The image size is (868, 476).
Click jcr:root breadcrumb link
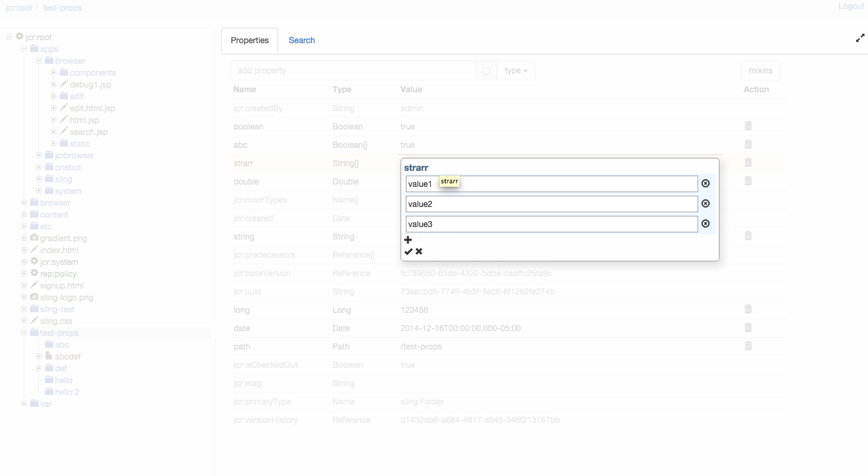click(19, 8)
